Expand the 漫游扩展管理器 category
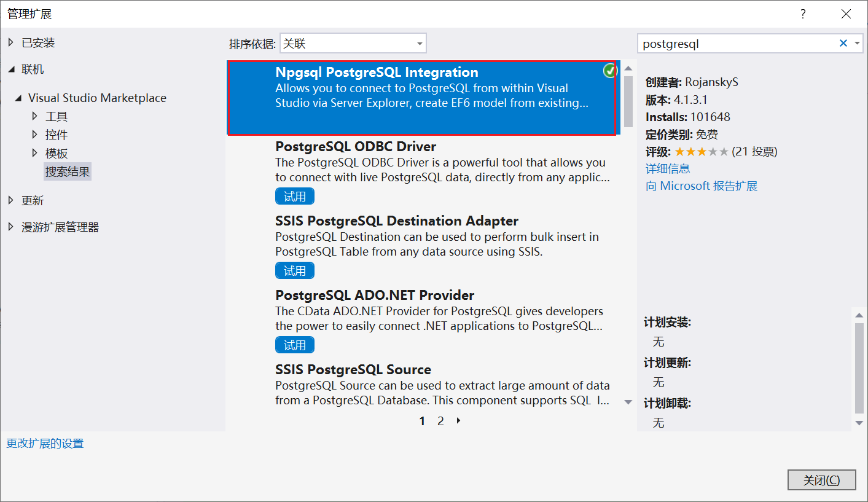 coord(10,227)
